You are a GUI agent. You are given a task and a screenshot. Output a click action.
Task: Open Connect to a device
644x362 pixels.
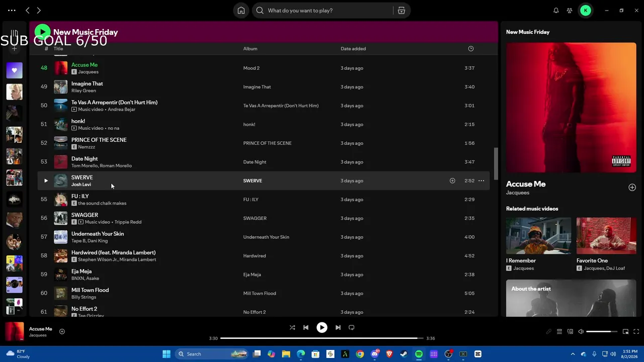570,331
